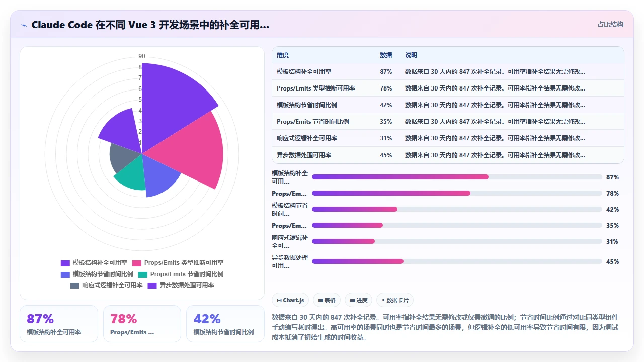Image resolution: width=644 pixels, height=362 pixels.
Task: Select table row 模板结构补全可用率
Action: (x=448, y=72)
